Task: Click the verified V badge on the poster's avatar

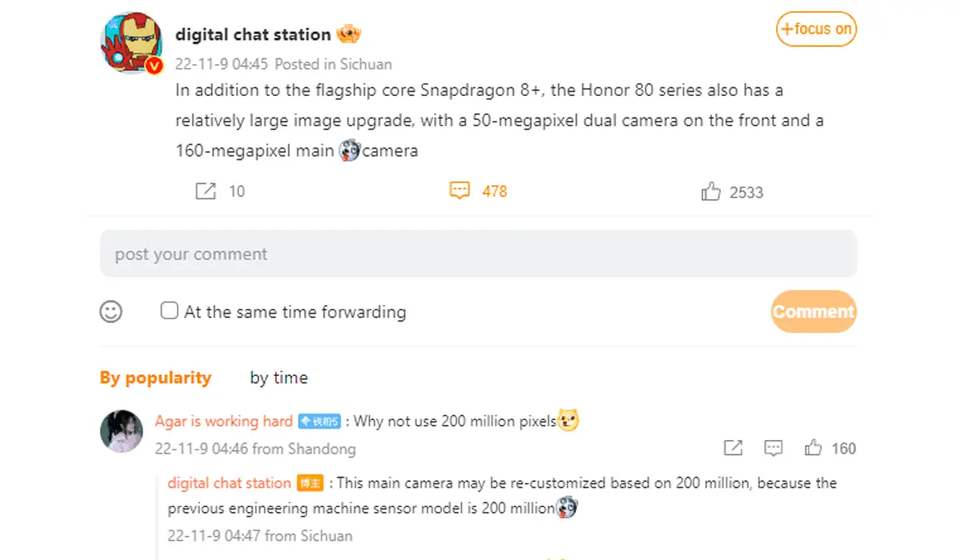Action: click(x=154, y=63)
